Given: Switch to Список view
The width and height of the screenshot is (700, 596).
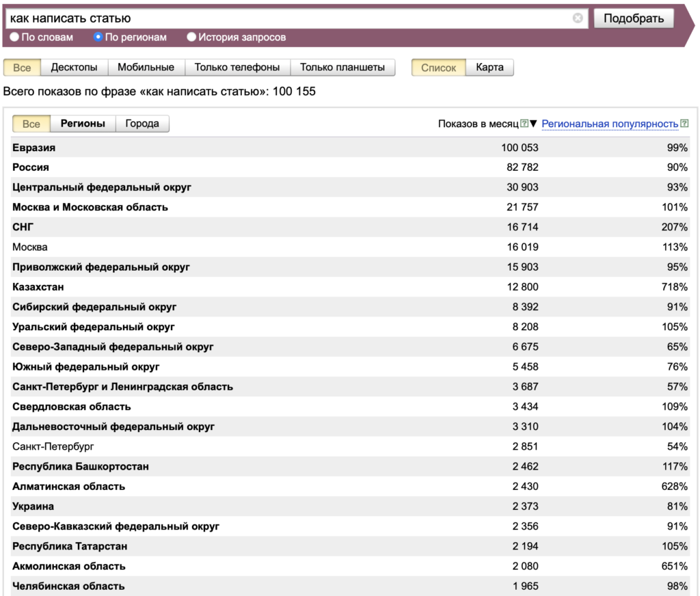Looking at the screenshot, I should point(438,68).
